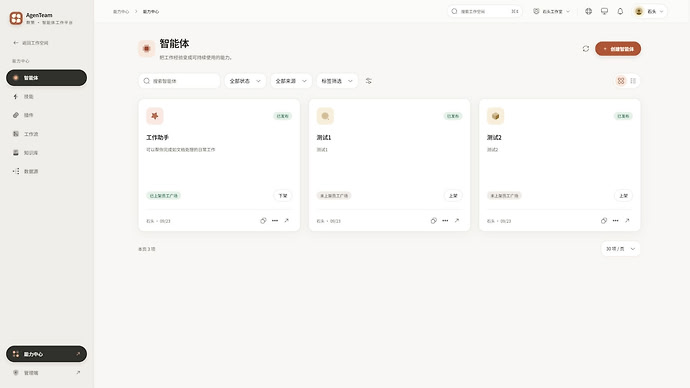Screen dimensions: 690x388
Task: Click the globe language icon
Action: point(588,11)
